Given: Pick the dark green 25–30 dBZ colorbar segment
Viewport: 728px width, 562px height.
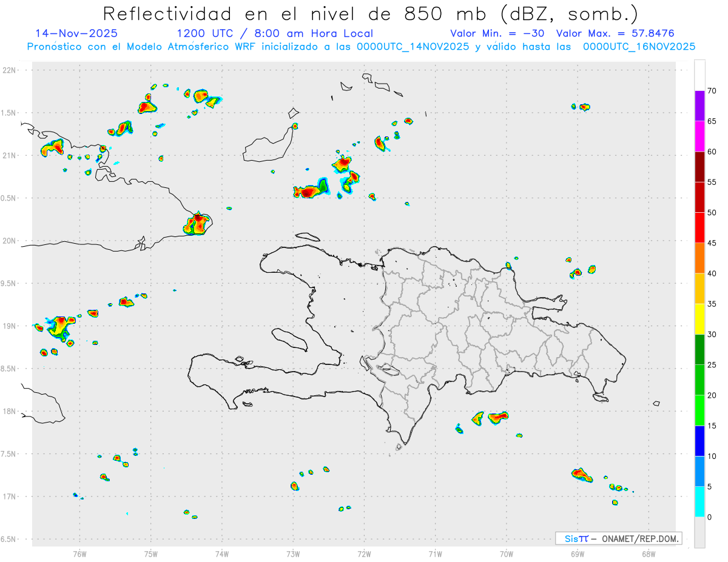Looking at the screenshot, I should coord(699,350).
